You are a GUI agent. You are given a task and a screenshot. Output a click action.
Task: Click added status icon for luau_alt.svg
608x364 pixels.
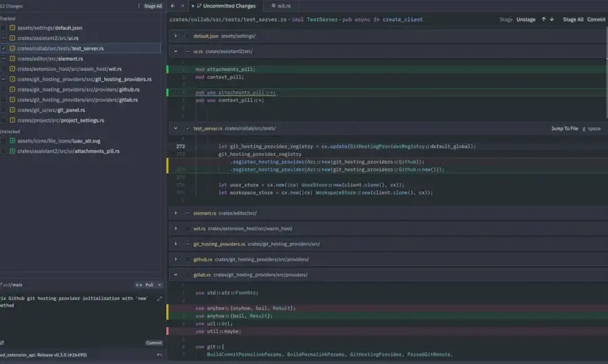[12, 140]
